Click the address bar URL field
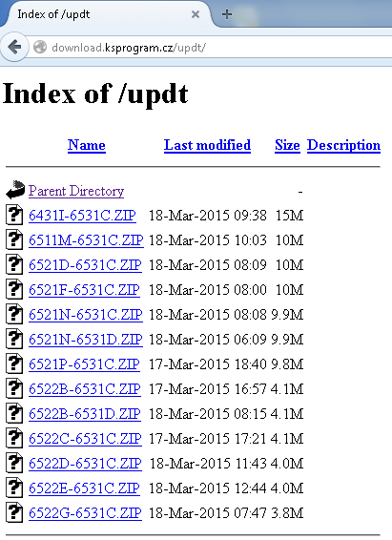This screenshot has height=540, width=392. click(x=210, y=47)
